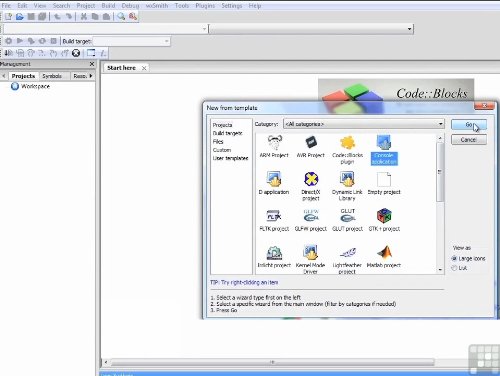The height and width of the screenshot is (376, 500).
Task: Click the Build gear icon
Action: click(x=9, y=41)
